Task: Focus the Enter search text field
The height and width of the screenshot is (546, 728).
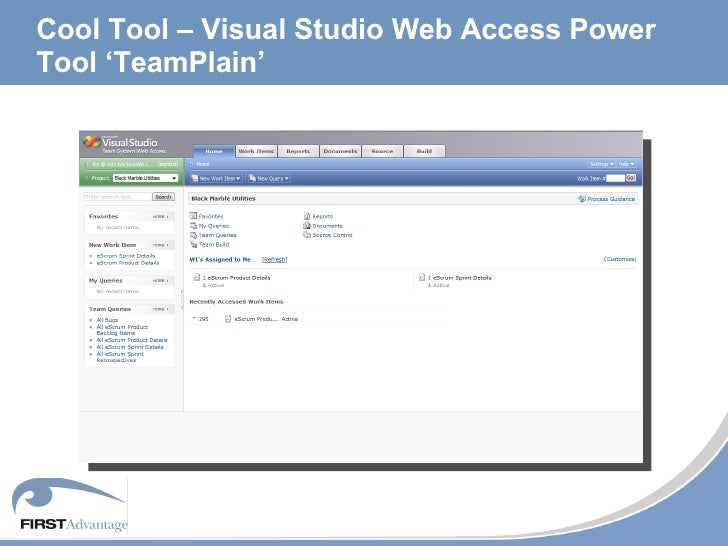Action: pos(117,197)
